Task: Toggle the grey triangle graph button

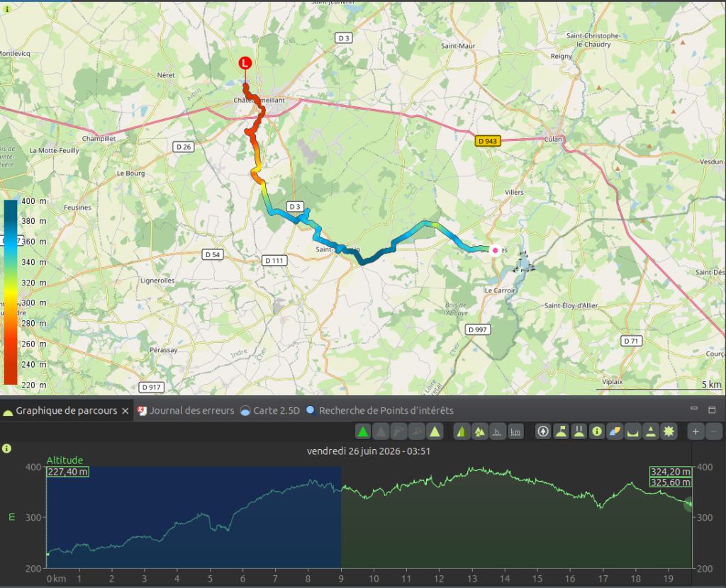Action: coord(381,431)
